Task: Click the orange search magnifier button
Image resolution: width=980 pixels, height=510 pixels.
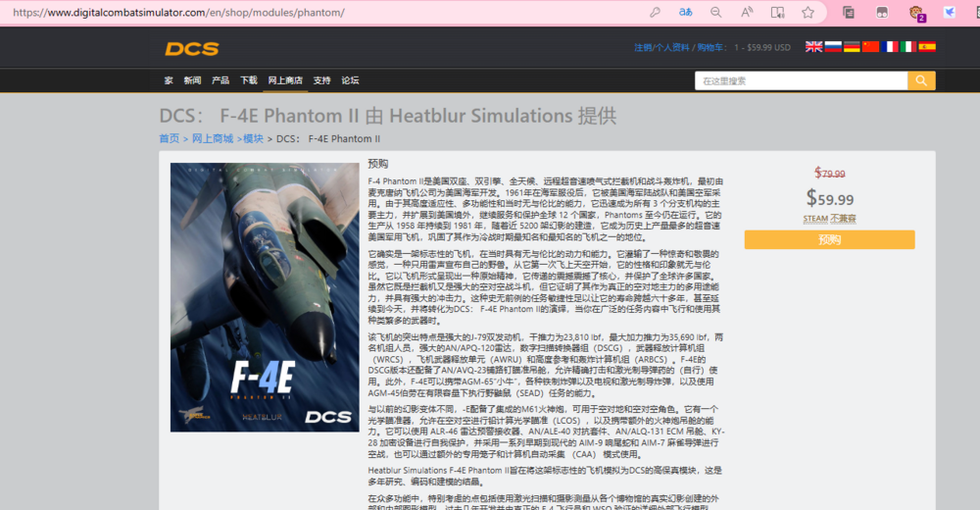Action: [921, 80]
